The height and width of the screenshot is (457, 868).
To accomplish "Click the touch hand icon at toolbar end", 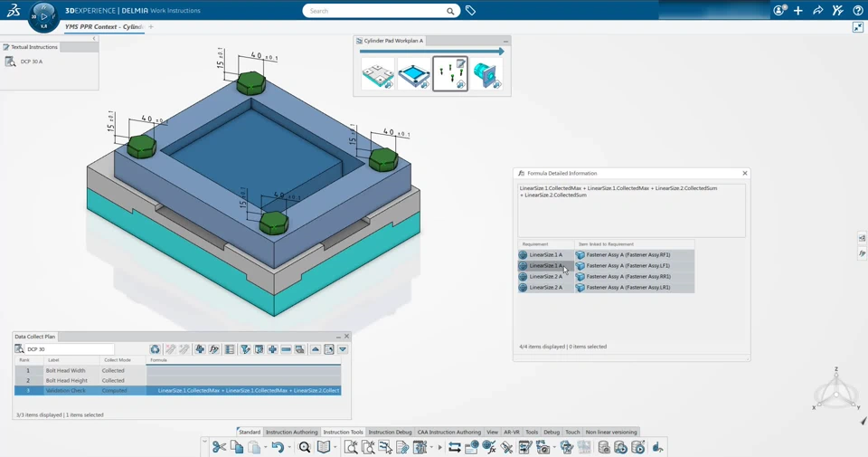I will click(x=657, y=447).
